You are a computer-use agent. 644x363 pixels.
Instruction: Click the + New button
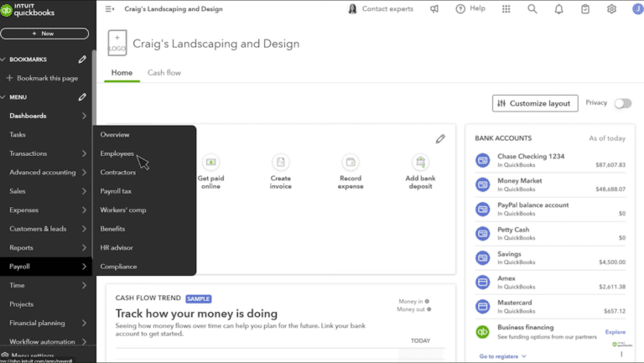(x=44, y=34)
